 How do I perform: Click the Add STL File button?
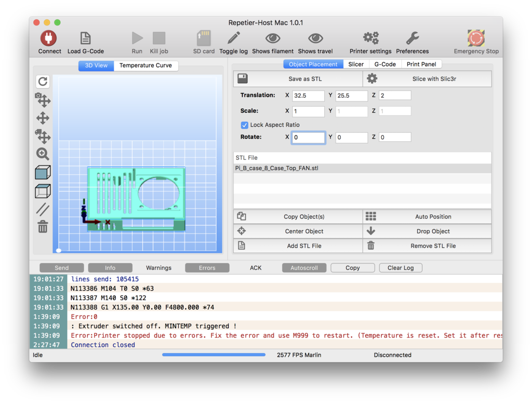coord(298,246)
